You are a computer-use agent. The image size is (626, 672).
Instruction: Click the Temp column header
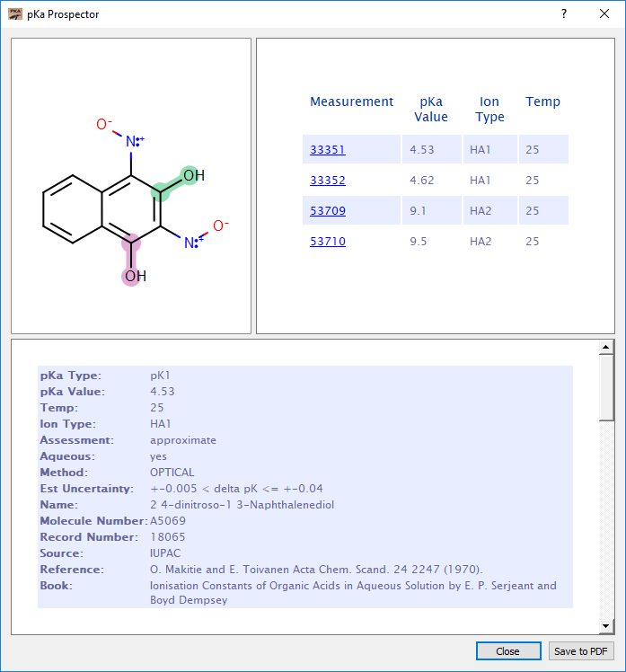pyautogui.click(x=542, y=102)
